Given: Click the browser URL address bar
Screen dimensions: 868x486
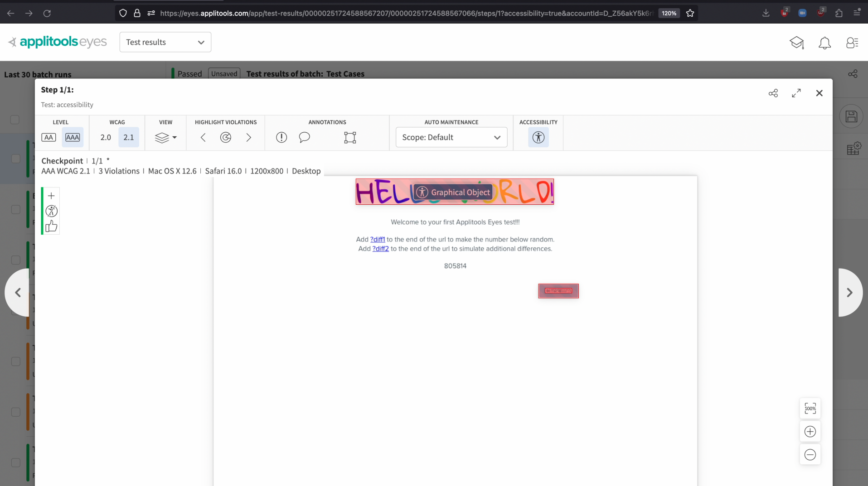Looking at the screenshot, I should pos(406,13).
